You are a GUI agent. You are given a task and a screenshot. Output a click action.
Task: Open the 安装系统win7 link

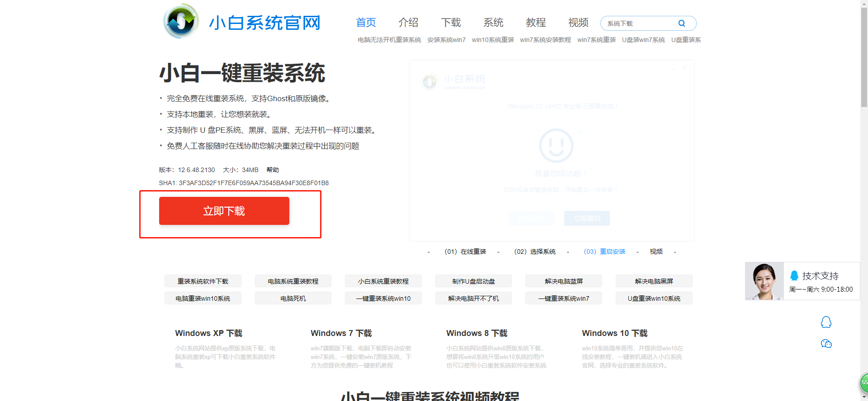446,40
